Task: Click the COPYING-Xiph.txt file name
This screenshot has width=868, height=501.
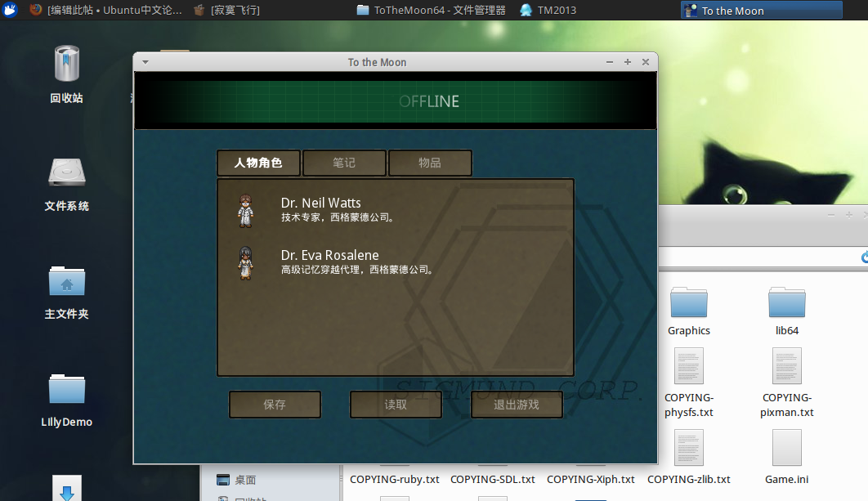Action: [591, 480]
